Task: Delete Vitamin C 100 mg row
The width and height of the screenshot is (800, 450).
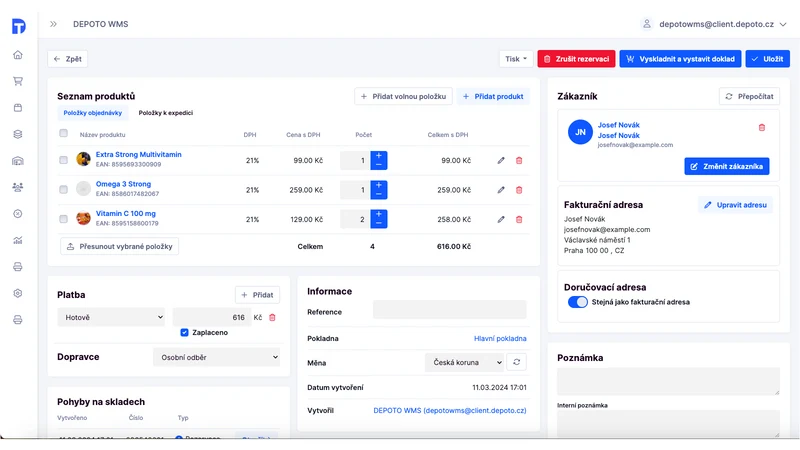Action: [519, 219]
